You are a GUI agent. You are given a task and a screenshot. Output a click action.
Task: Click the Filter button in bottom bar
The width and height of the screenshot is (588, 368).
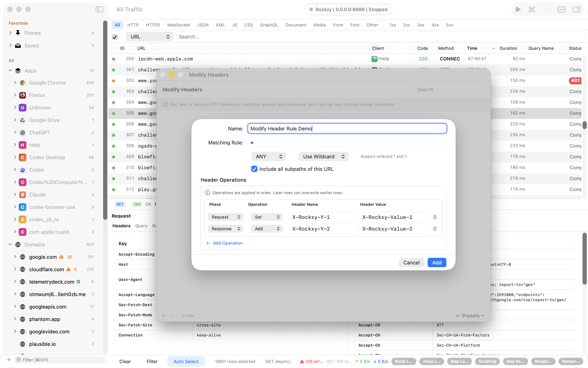point(152,361)
